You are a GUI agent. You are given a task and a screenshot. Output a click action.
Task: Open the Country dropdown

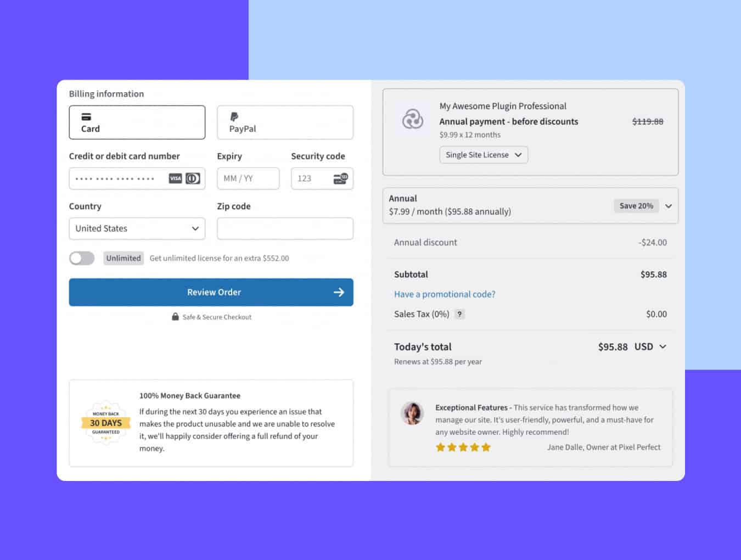(137, 228)
